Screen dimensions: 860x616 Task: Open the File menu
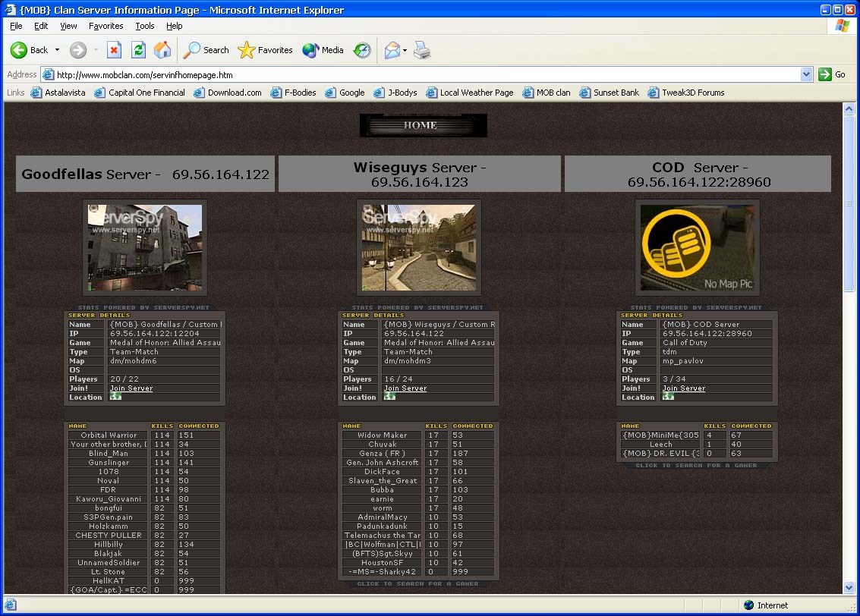[16, 26]
